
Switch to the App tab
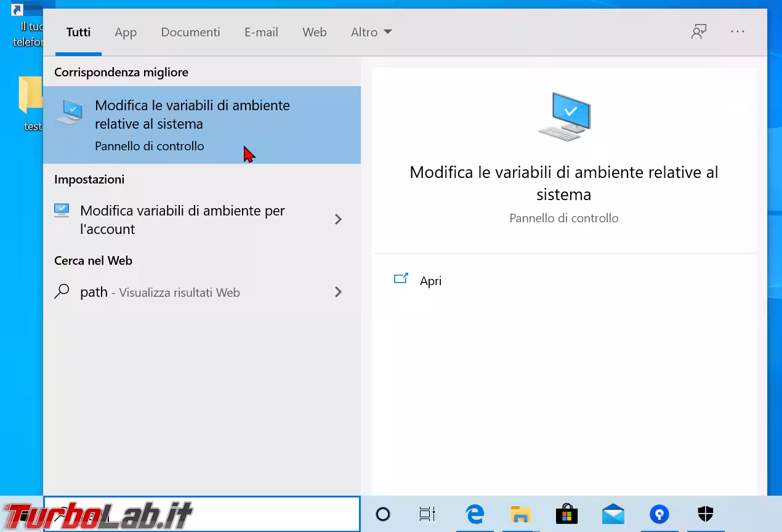(126, 32)
